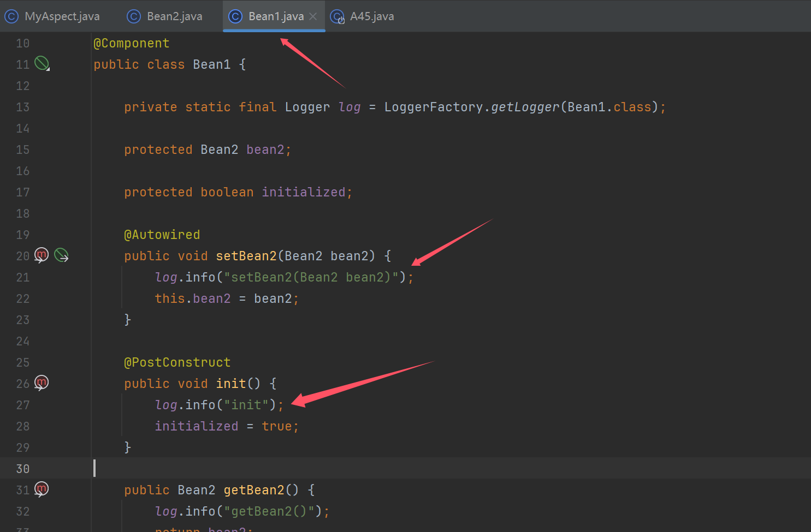Screen dimensions: 811x532
Task: Click the advice gutter icon on line 31
Action: click(42, 489)
